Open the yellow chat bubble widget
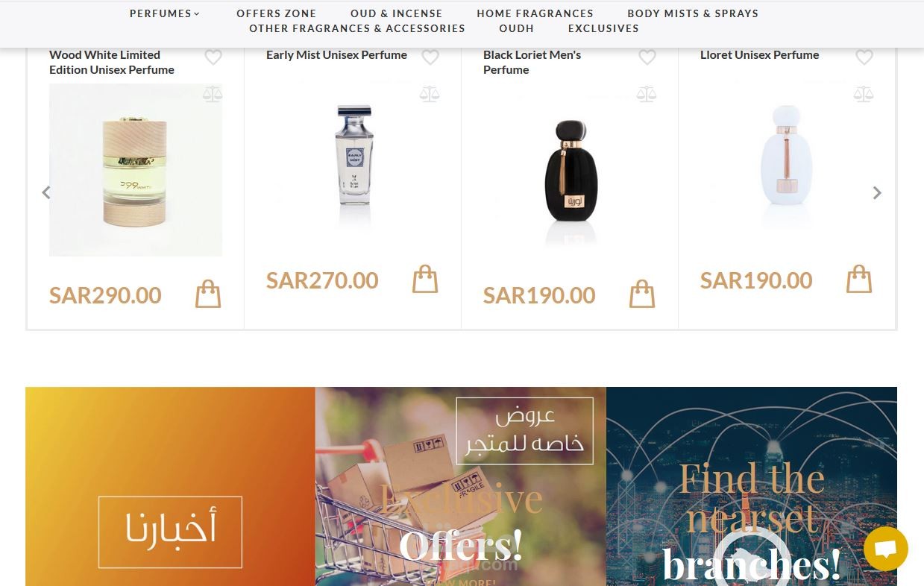This screenshot has width=924, height=586. 886,549
